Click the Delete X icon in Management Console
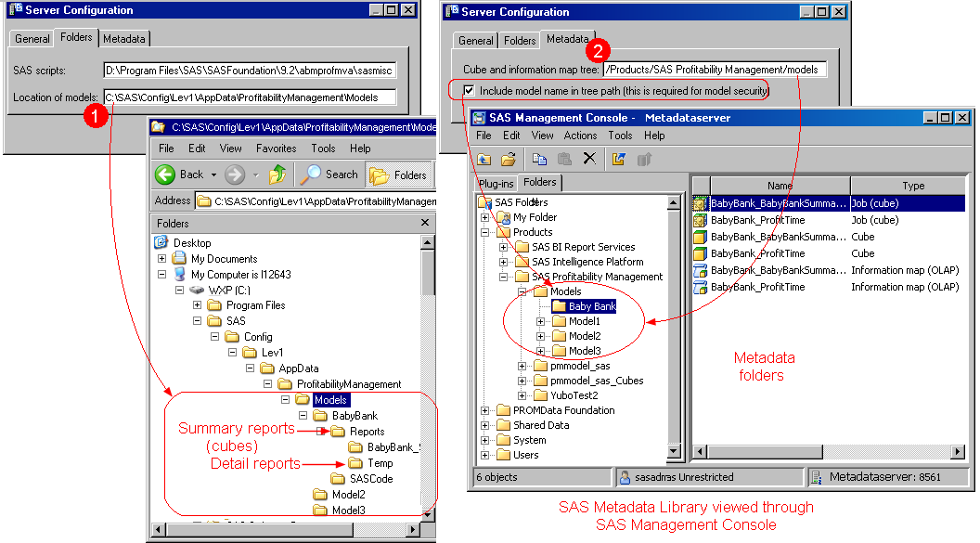This screenshot has height=543, width=980. coord(588,159)
